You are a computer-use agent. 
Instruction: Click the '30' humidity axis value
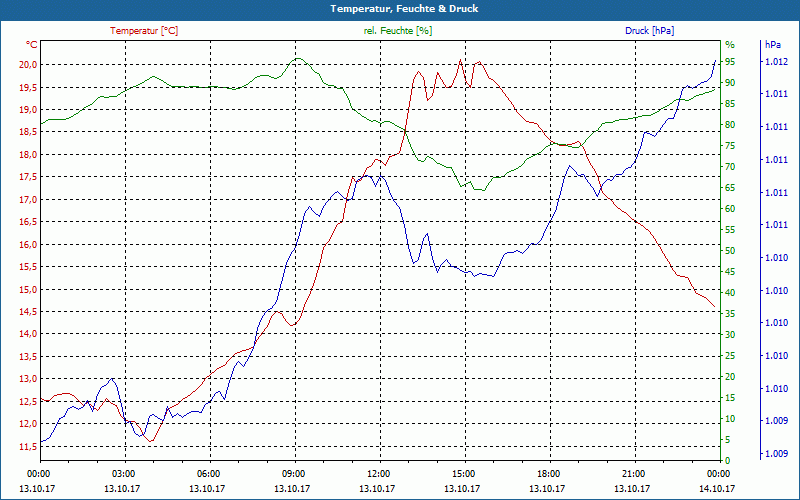(x=730, y=335)
